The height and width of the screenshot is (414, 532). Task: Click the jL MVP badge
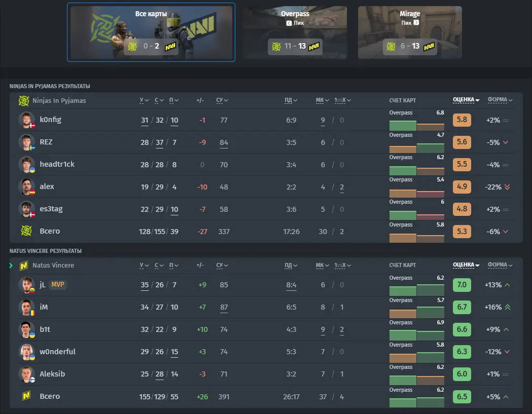click(58, 284)
